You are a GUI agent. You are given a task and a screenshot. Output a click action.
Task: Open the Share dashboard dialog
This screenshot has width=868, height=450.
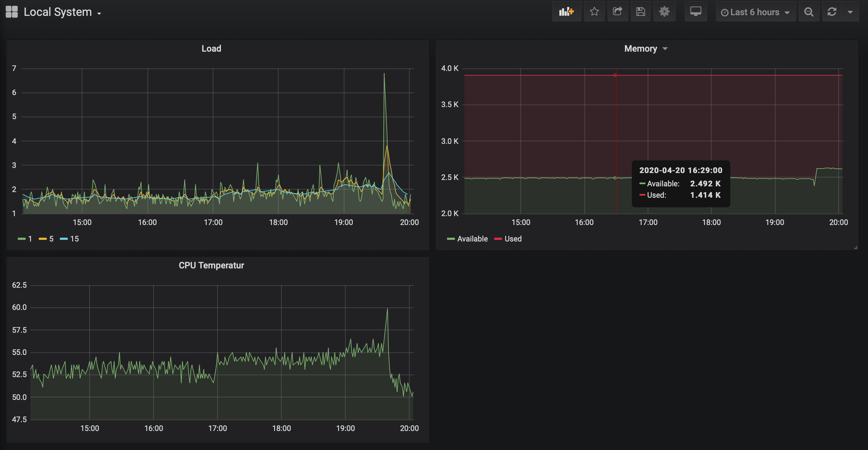click(x=617, y=12)
